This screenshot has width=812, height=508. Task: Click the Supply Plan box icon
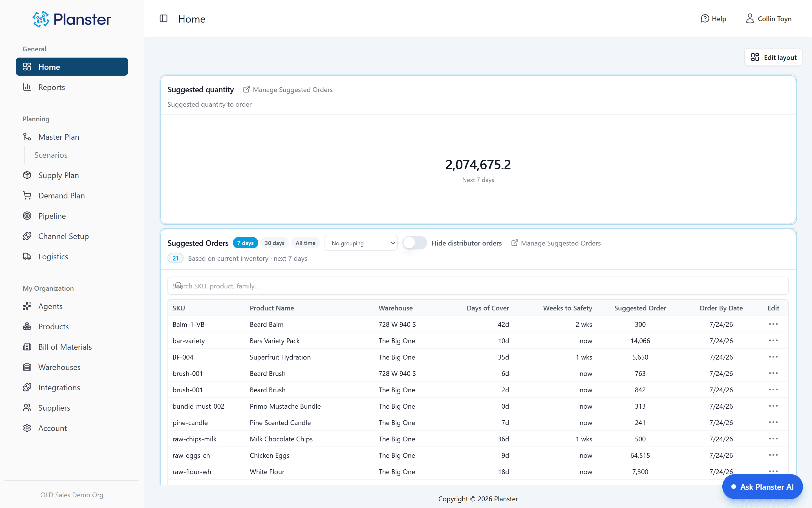[x=27, y=175]
